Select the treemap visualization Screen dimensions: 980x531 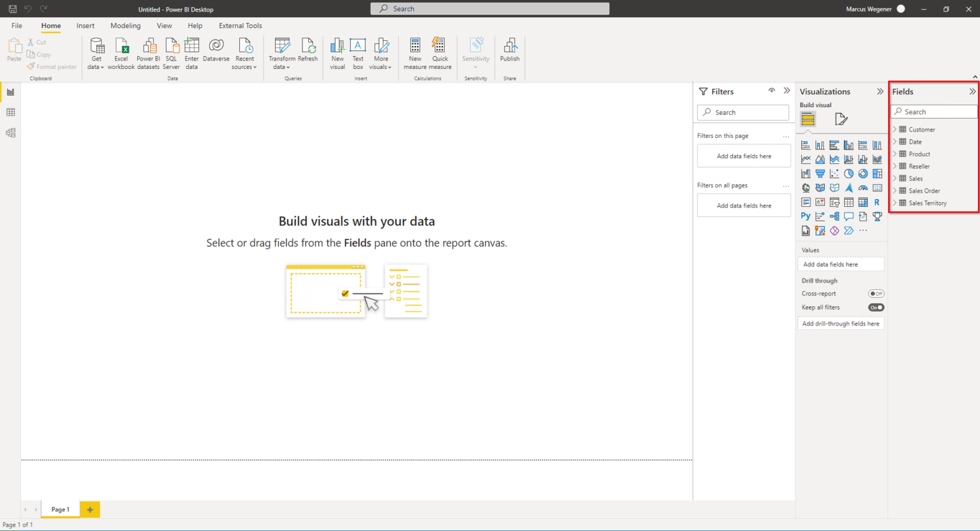[x=877, y=173]
